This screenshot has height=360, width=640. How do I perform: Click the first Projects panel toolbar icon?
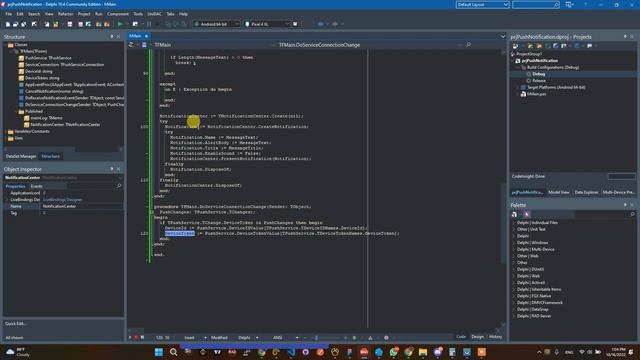[x=515, y=46]
